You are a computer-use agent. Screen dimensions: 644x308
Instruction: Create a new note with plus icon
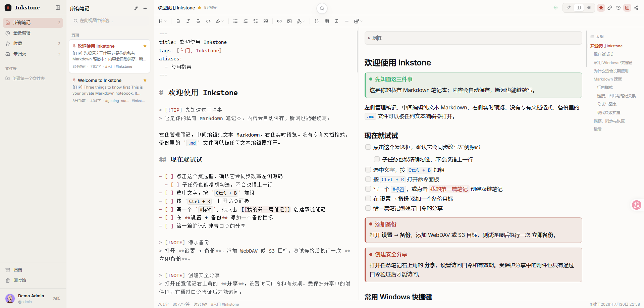(145, 9)
